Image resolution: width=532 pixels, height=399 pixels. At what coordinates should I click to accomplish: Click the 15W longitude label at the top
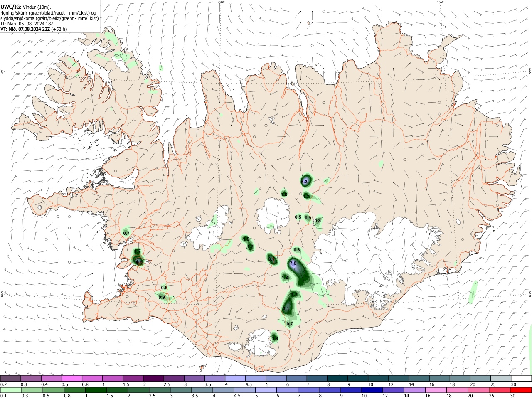pos(440,2)
